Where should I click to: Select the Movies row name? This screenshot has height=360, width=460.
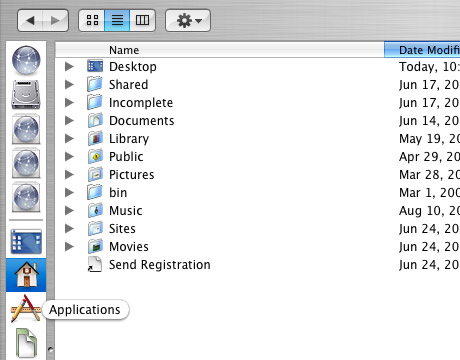pyautogui.click(x=129, y=246)
